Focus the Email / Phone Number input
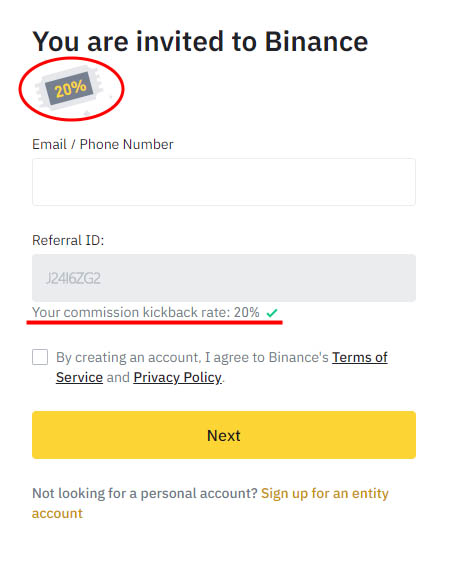The height and width of the screenshot is (561, 451). point(224,182)
